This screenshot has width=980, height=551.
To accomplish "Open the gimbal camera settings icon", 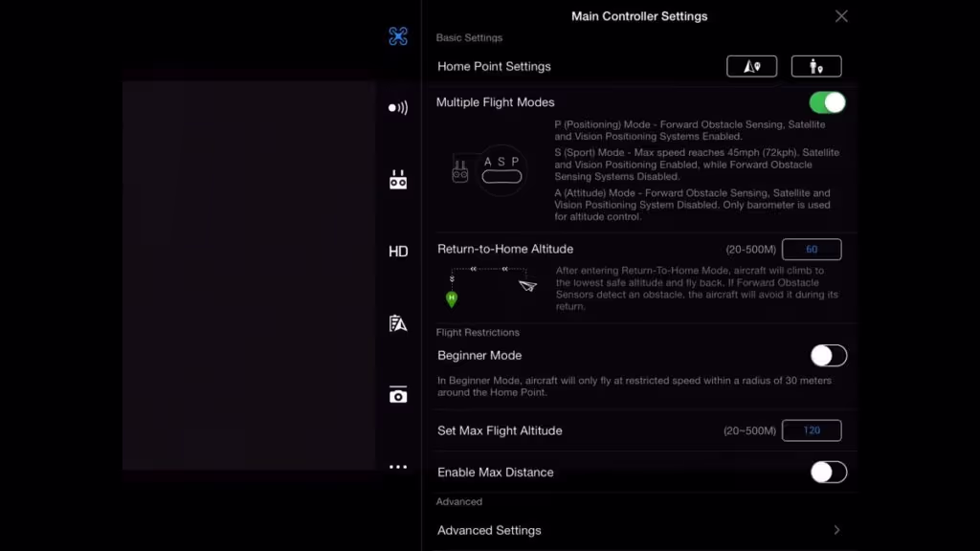I will coord(398,395).
